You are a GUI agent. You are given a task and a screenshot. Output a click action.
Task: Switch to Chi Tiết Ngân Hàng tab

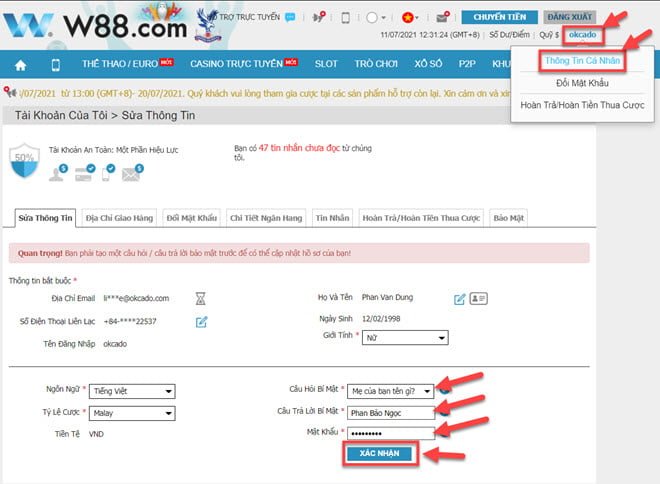click(266, 218)
